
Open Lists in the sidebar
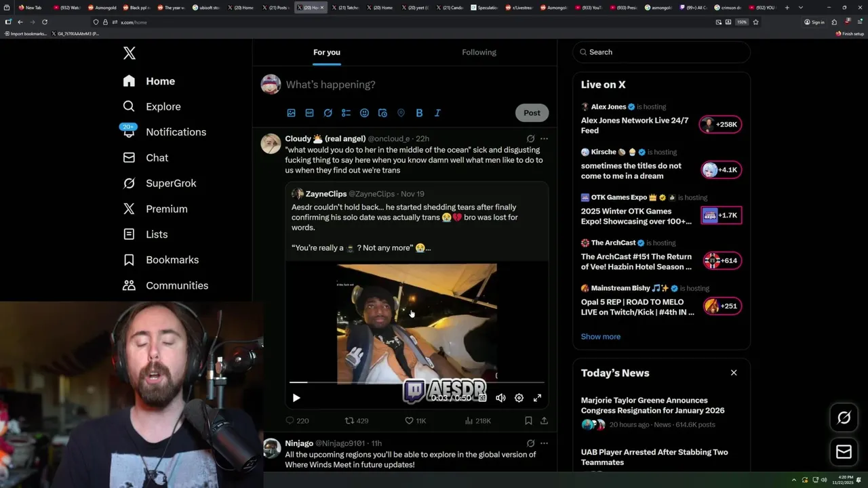[x=145, y=235]
